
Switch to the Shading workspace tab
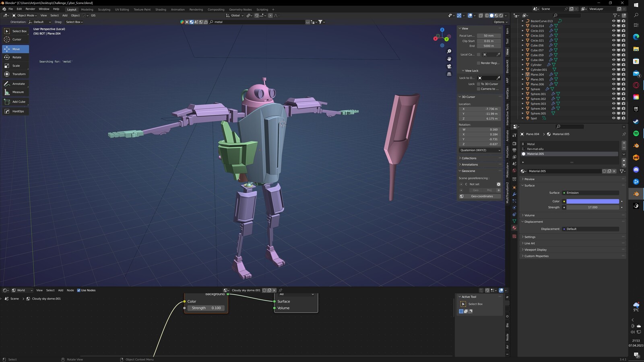pos(161,10)
